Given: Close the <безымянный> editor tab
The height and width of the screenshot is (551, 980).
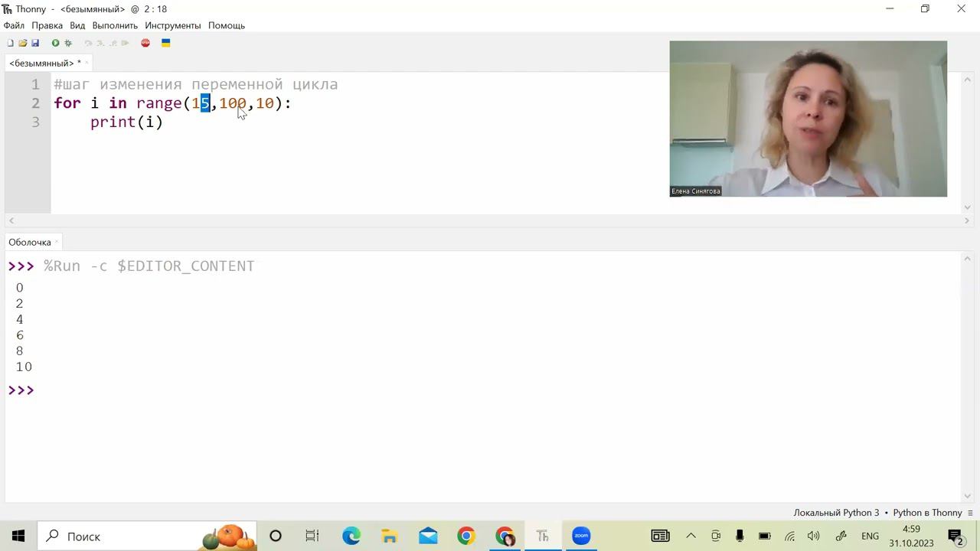Looking at the screenshot, I should point(87,62).
